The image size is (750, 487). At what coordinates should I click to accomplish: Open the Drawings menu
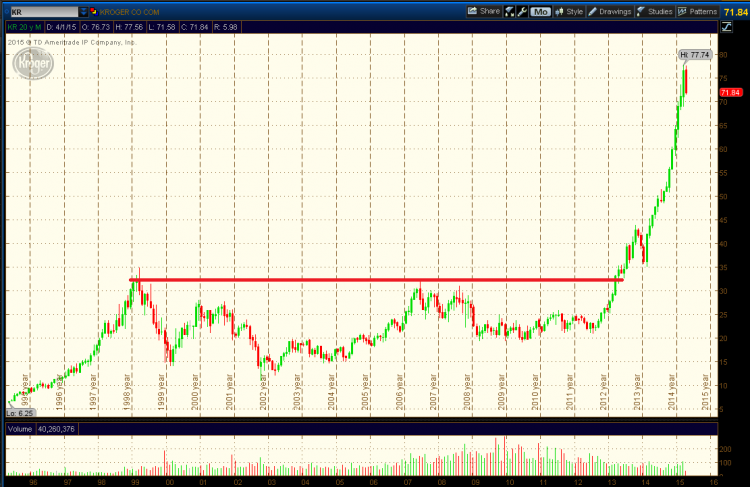(610, 11)
